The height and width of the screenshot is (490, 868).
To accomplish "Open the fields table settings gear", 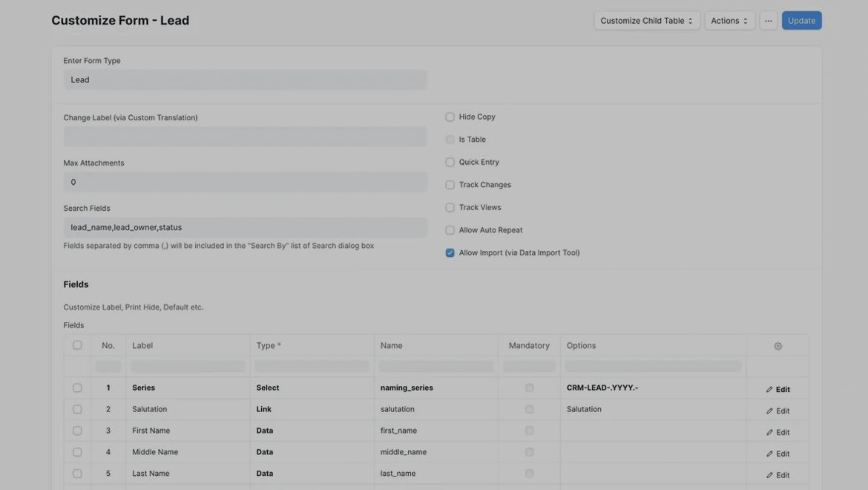I will [x=777, y=346].
